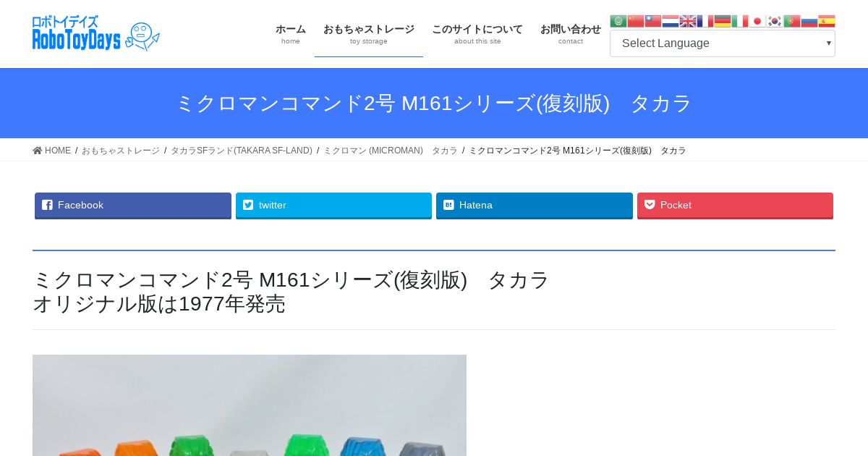Select the Dutch Netherlands flag
This screenshot has width=868, height=456.
point(671,21)
